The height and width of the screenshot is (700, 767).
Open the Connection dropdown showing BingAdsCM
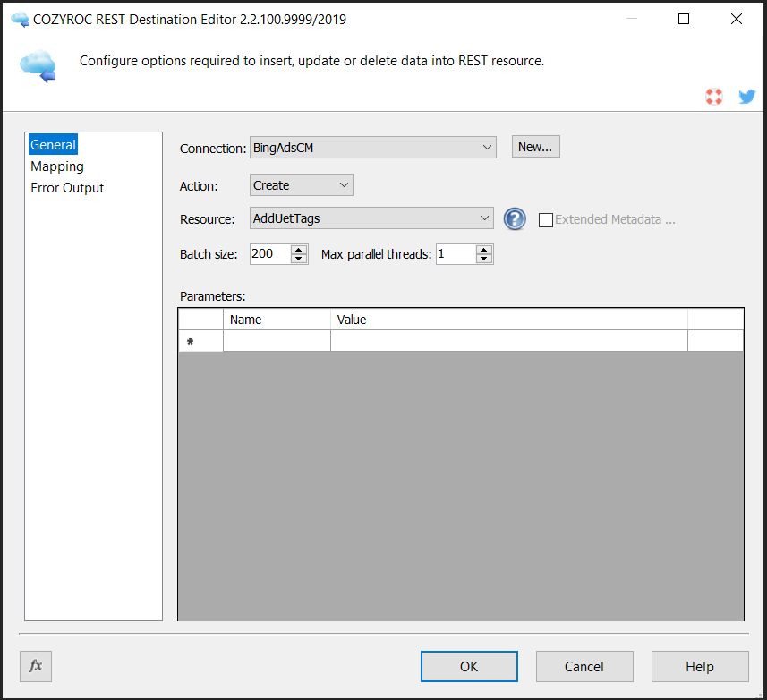[372, 147]
